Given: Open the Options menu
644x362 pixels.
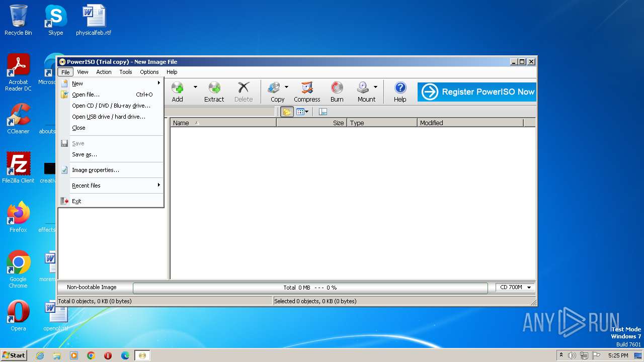Looking at the screenshot, I should click(149, 72).
